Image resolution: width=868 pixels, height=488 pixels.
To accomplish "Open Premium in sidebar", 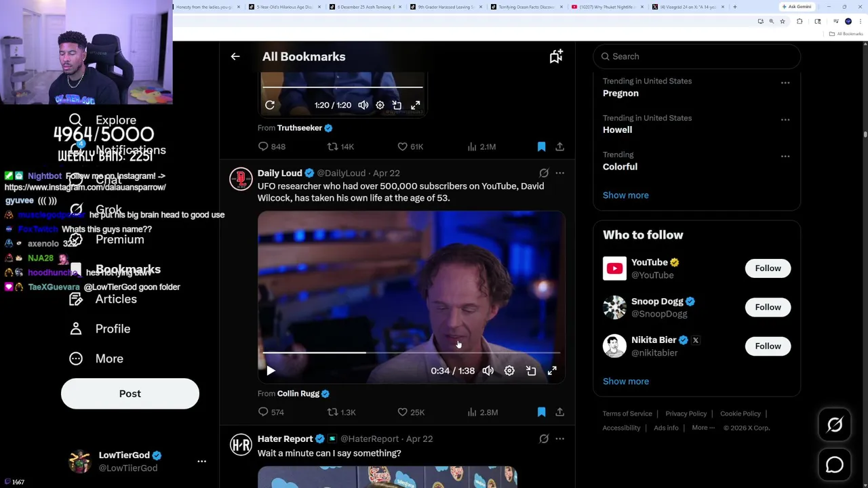I will [x=108, y=239].
